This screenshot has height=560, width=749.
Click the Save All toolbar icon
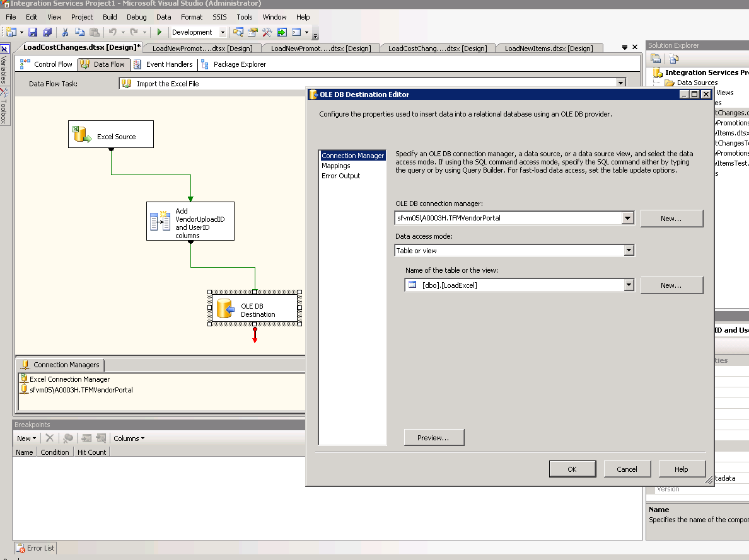coord(47,31)
